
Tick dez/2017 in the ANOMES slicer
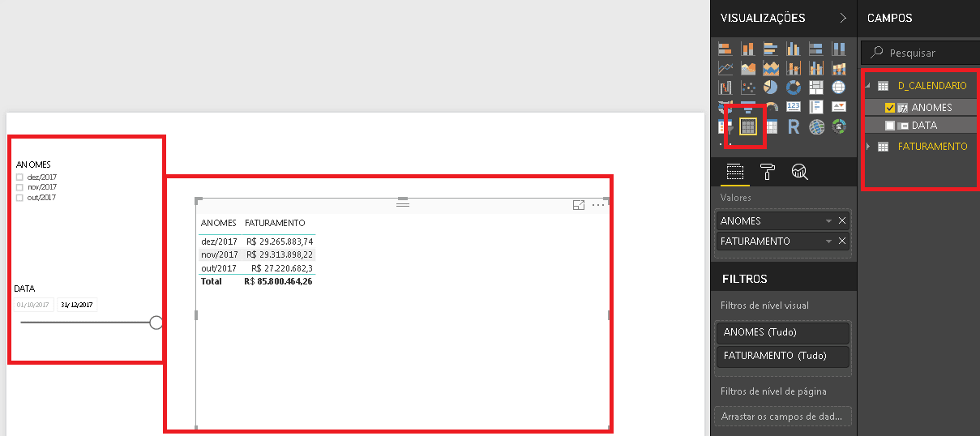19,177
